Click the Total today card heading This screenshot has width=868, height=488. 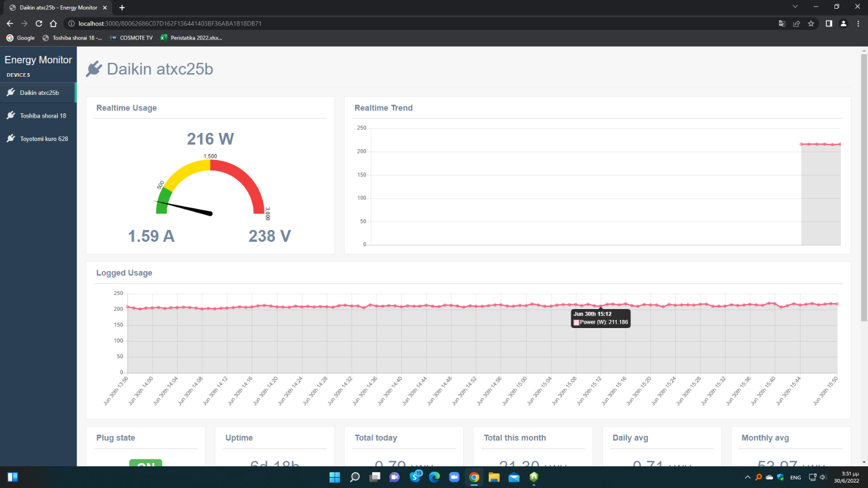click(x=376, y=438)
